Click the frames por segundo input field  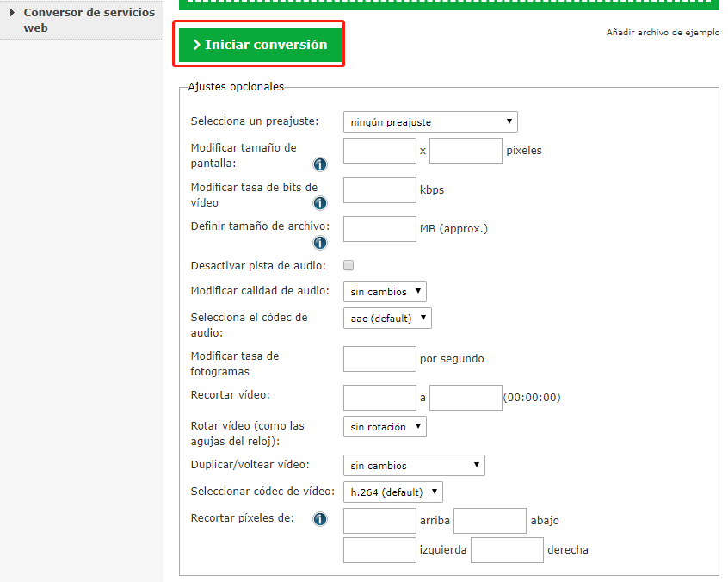click(379, 359)
